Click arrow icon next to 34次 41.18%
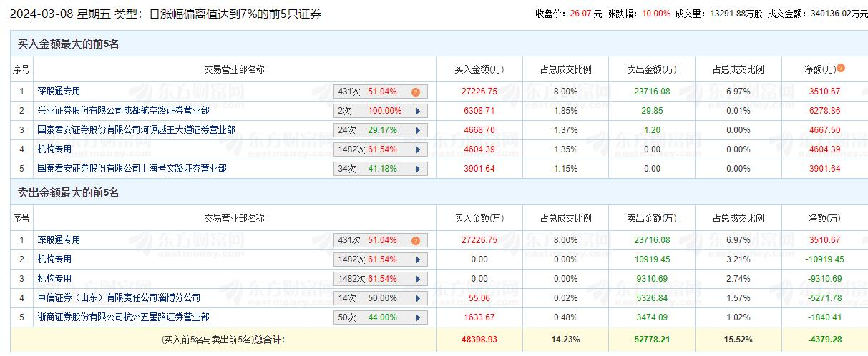This screenshot has height=356, width=868. (416, 169)
